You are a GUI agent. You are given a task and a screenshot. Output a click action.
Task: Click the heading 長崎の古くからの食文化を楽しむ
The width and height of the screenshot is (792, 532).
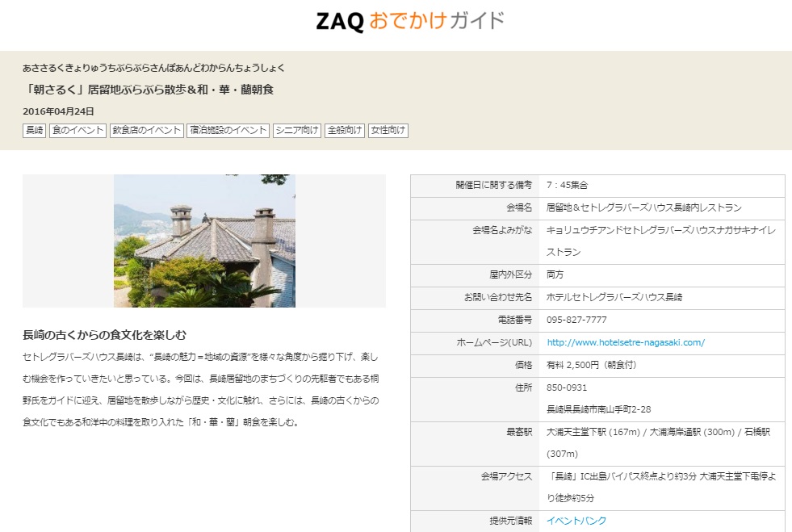(x=105, y=334)
